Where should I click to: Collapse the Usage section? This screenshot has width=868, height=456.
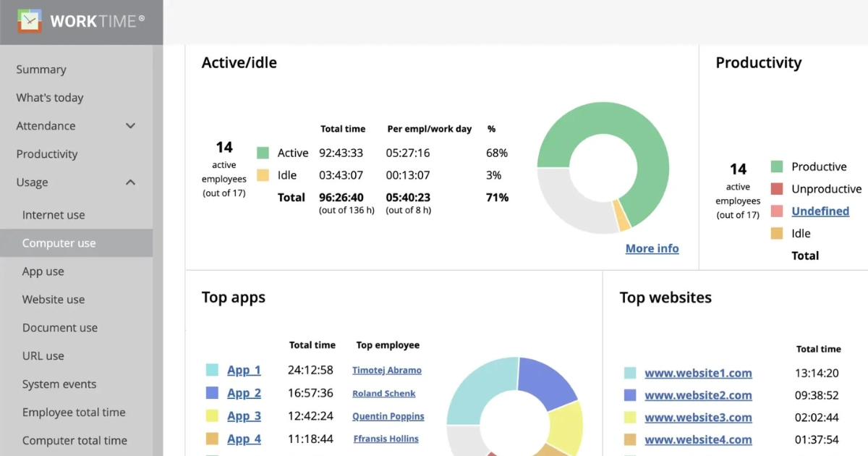31,182
